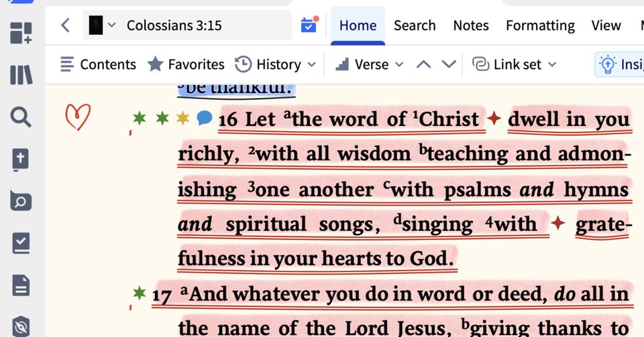
Task: Switch to the Search tab
Action: [415, 25]
